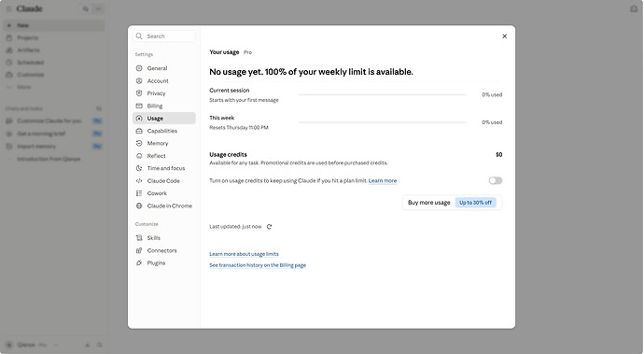Viewport: 644px width, 354px height.
Task: Click the refresh icon next to Last updated
Action: [269, 227]
